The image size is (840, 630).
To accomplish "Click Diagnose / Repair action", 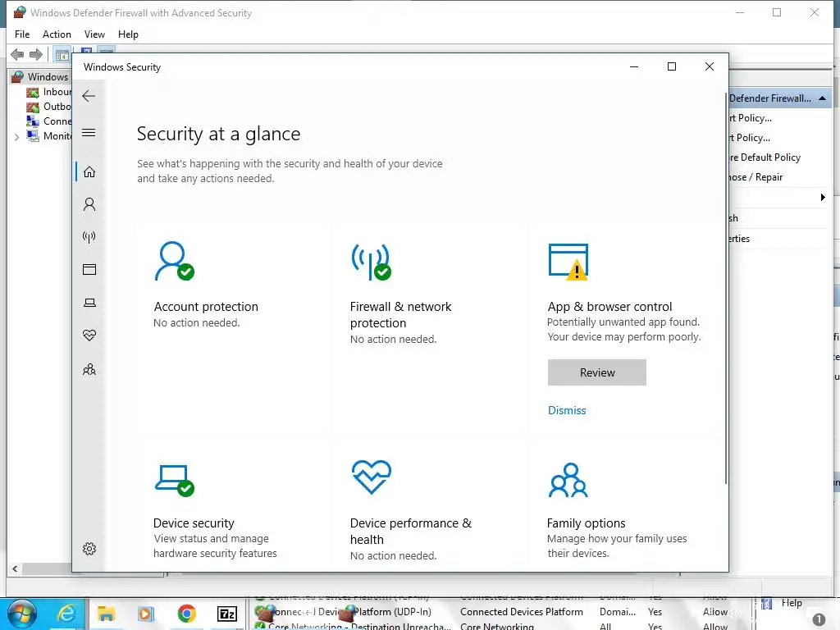I will pos(756,177).
